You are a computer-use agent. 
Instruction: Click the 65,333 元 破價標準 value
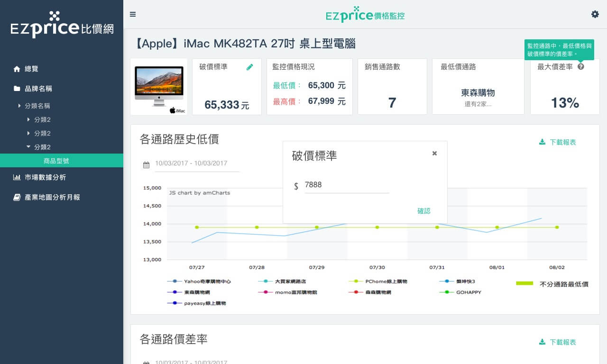click(x=227, y=105)
